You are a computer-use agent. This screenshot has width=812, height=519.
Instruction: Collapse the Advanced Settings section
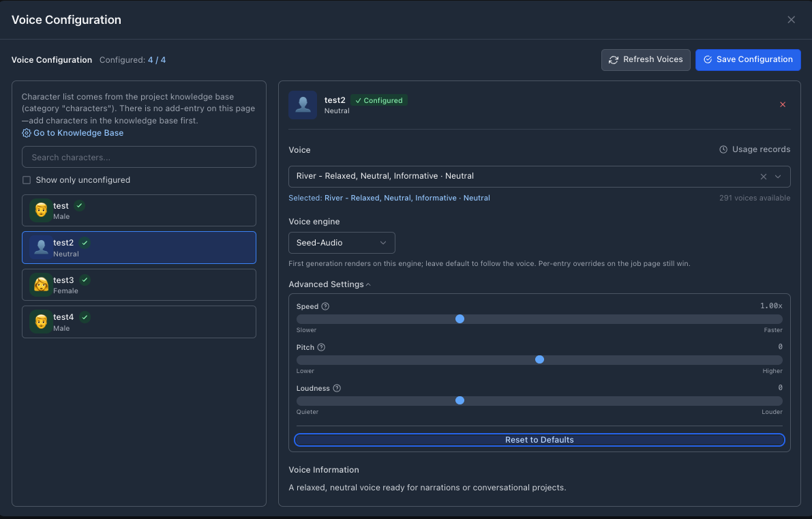tap(329, 284)
